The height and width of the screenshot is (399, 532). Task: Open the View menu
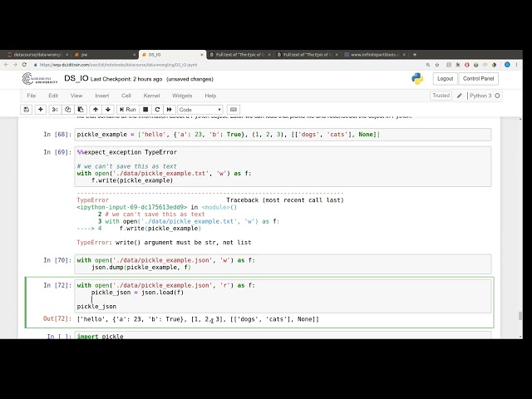click(76, 96)
